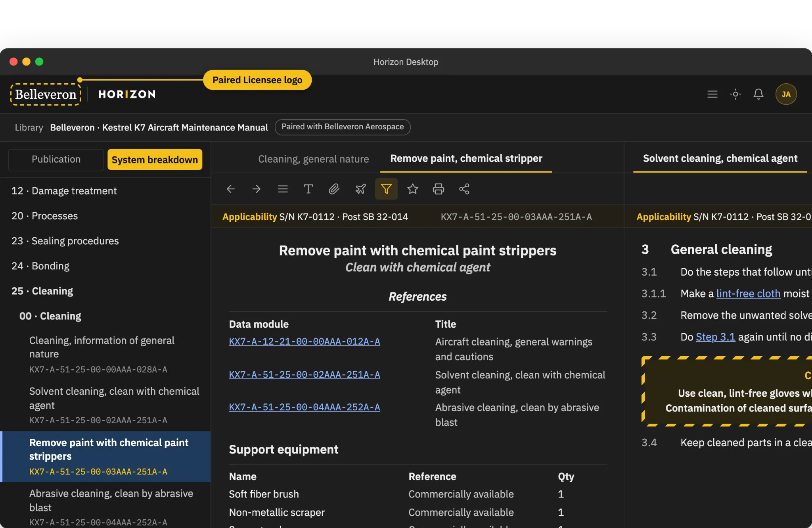This screenshot has height=528, width=812.
Task: Click the lint-free cloth link
Action: point(748,294)
